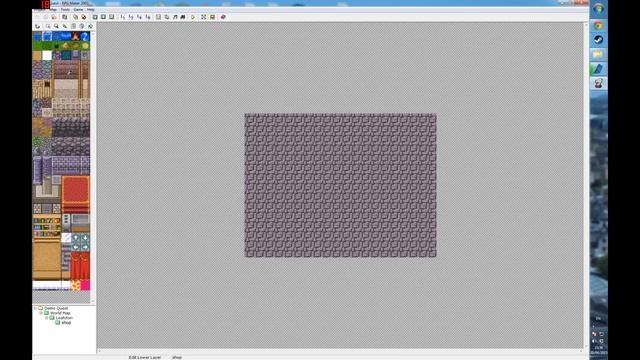Toggle the full screen mode icon
This screenshot has height=360, width=640.
coord(204,17)
